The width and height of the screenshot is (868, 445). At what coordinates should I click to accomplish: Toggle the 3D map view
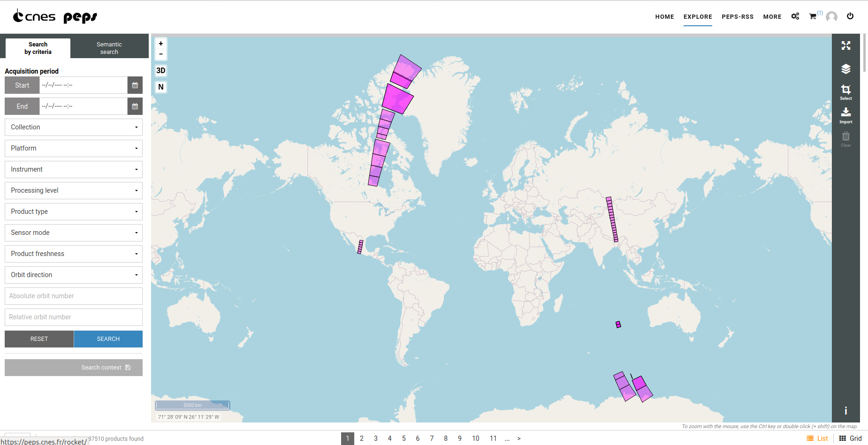coord(161,71)
